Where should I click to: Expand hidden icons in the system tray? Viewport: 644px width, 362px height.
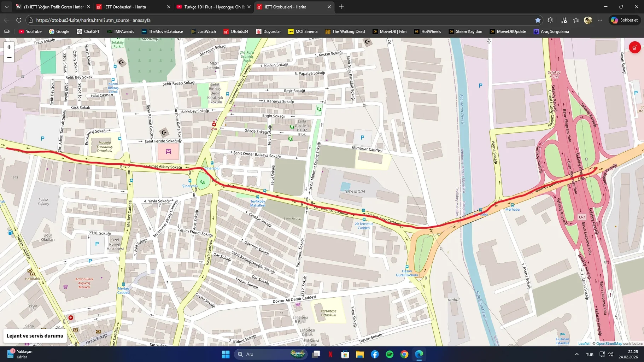(x=577, y=354)
